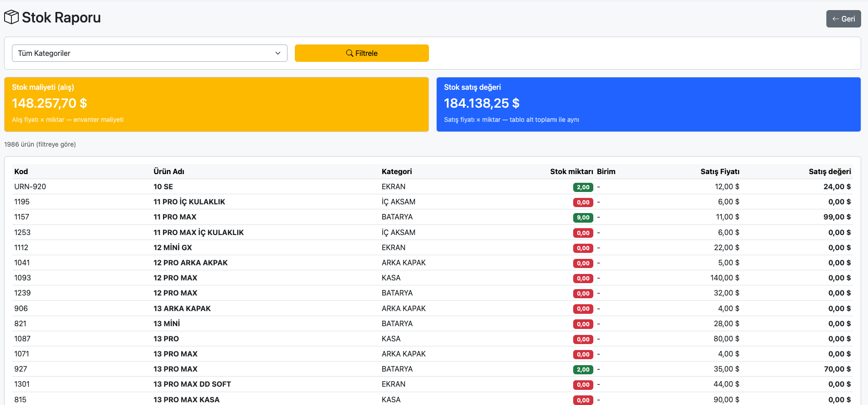Click the 44,00 $ price cell
868x405 pixels.
click(727, 384)
